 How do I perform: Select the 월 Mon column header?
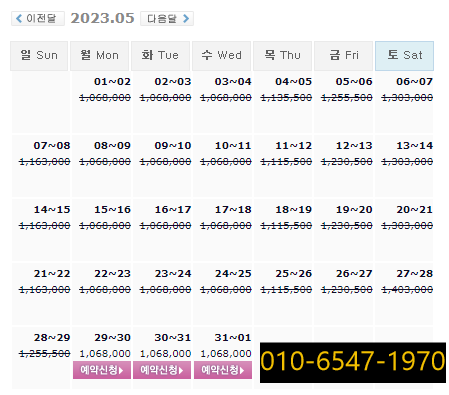click(99, 56)
